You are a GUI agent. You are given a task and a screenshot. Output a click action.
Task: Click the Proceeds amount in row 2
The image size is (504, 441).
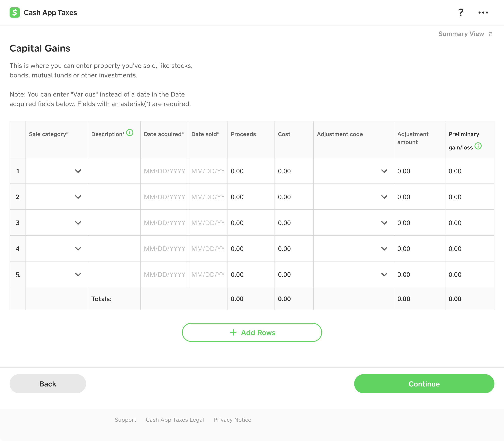(x=251, y=197)
